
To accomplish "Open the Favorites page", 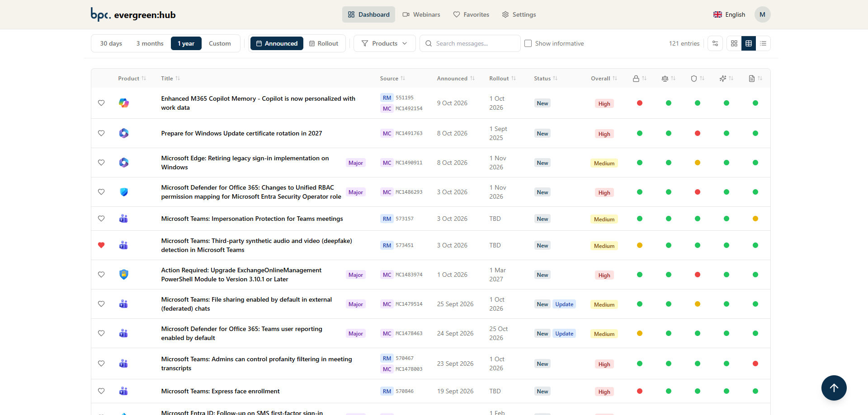I will (471, 14).
